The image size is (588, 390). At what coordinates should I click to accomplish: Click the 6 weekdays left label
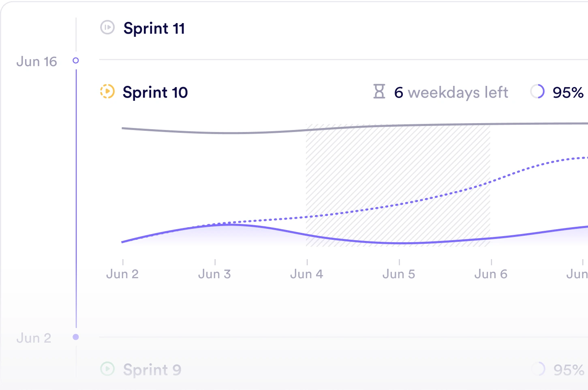[x=451, y=92]
